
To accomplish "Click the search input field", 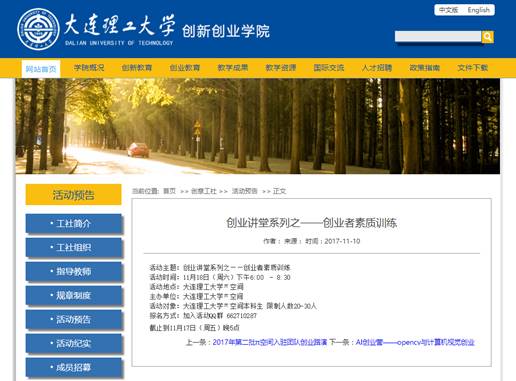I will (438, 37).
